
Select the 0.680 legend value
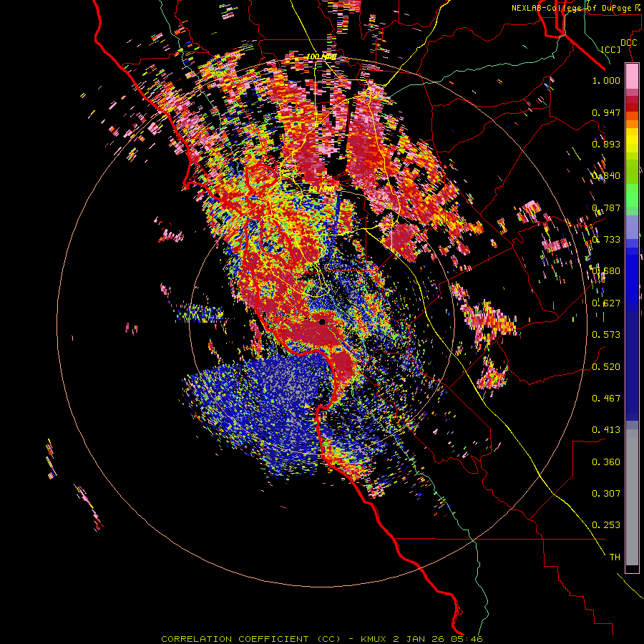click(606, 271)
